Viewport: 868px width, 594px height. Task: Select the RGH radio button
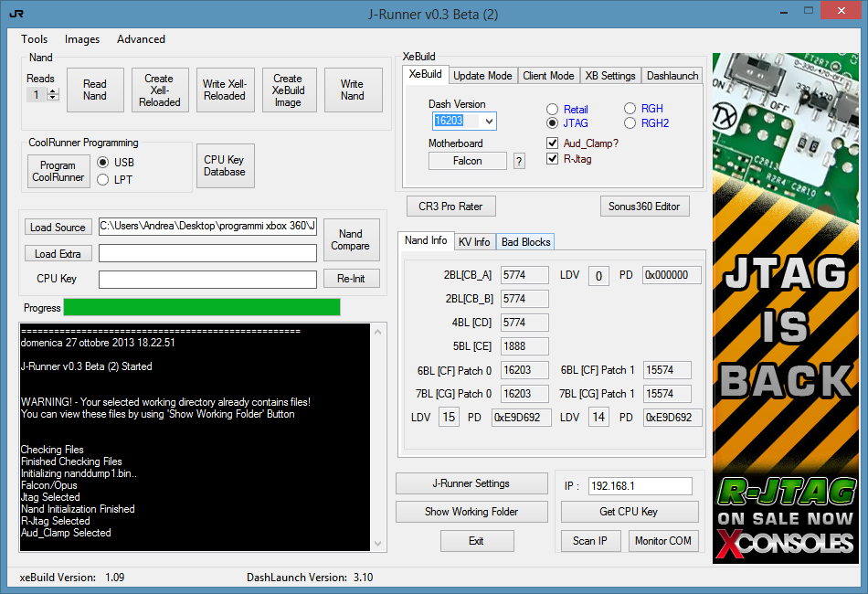tap(630, 108)
